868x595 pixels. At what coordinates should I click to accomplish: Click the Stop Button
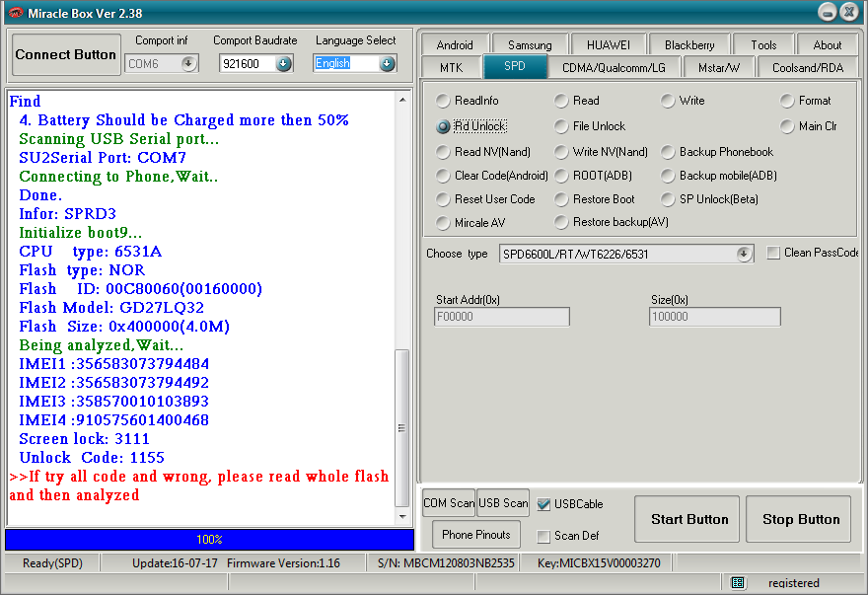pyautogui.click(x=798, y=519)
